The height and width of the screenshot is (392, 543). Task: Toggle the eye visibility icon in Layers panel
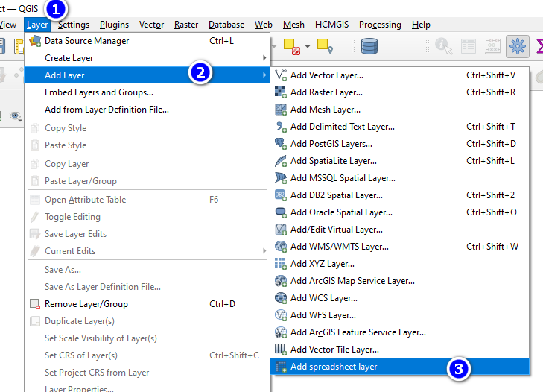(x=15, y=116)
